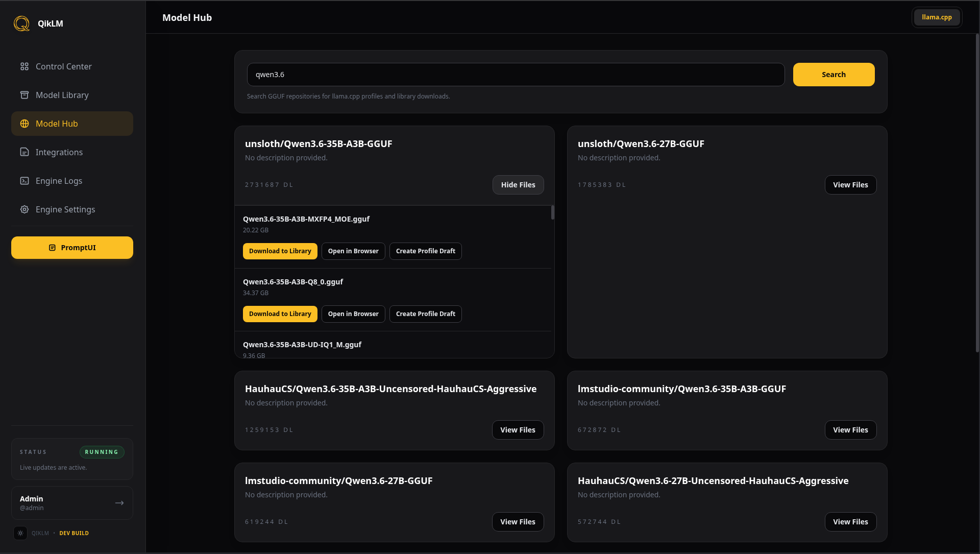This screenshot has width=980, height=554.
Task: Click the 34.37 GB file size
Action: pyautogui.click(x=256, y=293)
